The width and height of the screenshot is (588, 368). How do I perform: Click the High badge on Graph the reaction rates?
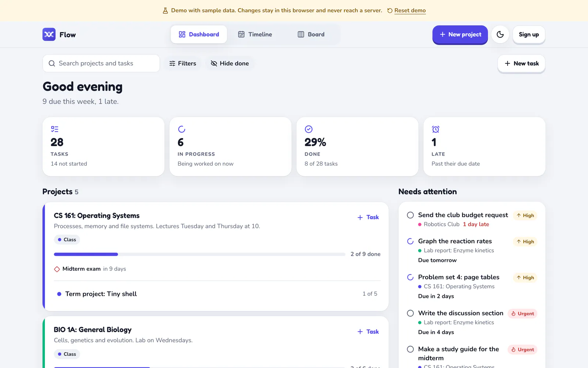[x=525, y=242]
